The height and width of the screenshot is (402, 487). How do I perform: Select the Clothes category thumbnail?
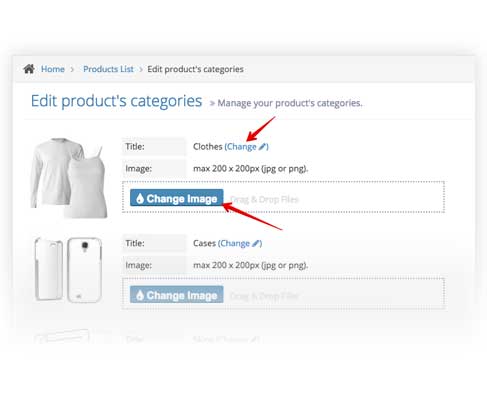pos(69,178)
